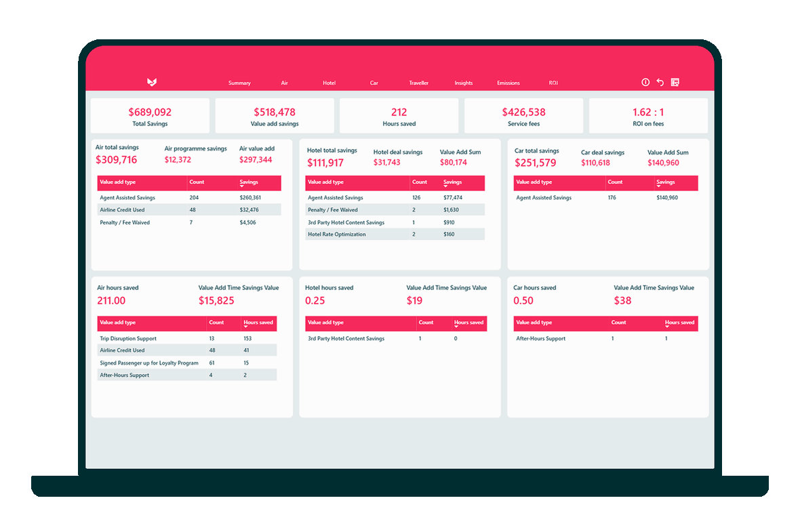Screen dimensions: 800x532
Task: Click the $31,743 Hotel deal savings value
Action: 386,162
